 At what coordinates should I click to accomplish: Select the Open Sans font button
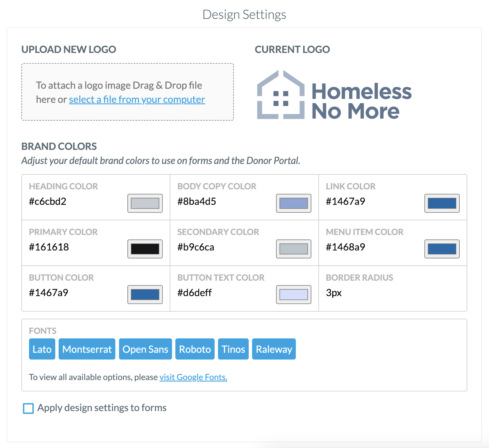click(x=145, y=349)
